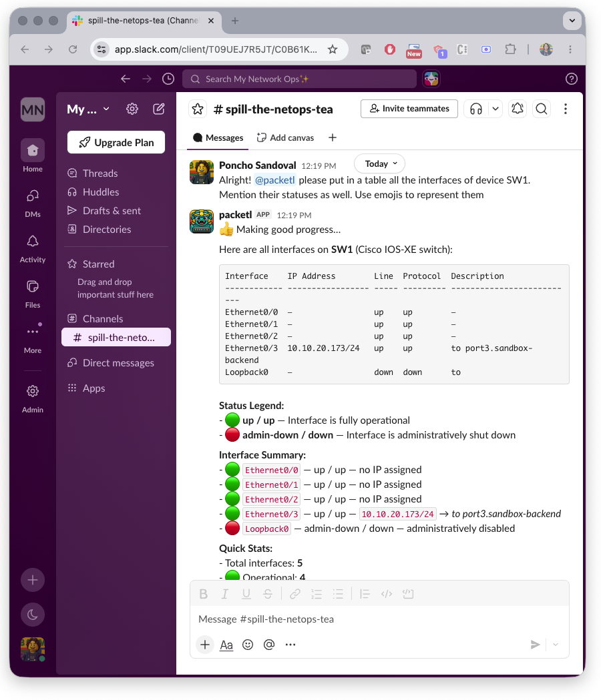The width and height of the screenshot is (601, 700).
Task: Open Add canvas tab
Action: tap(286, 138)
